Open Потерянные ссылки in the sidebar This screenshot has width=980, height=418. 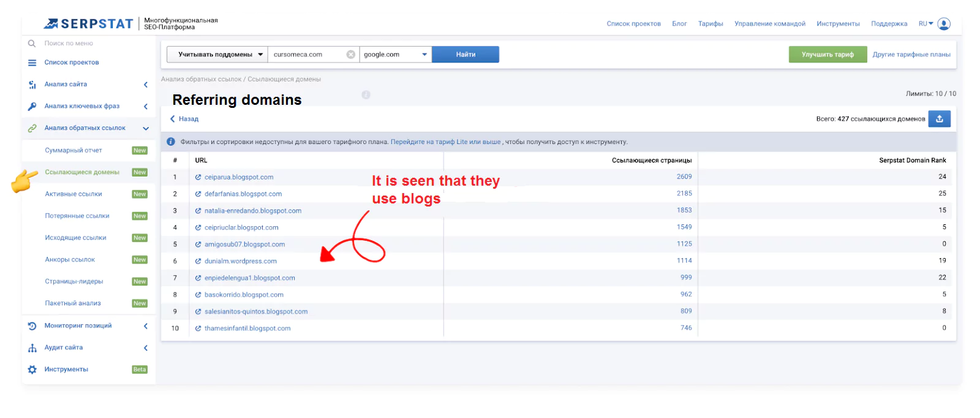coord(77,216)
